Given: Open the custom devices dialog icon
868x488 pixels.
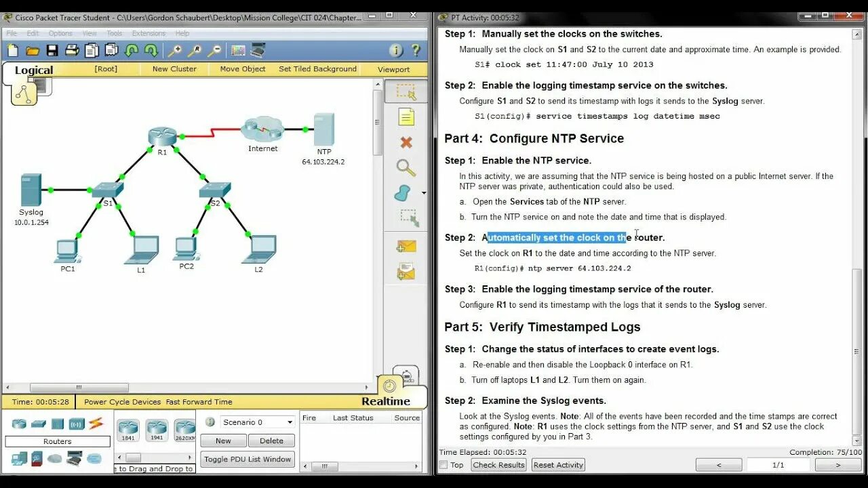Looking at the screenshot, I should pyautogui.click(x=258, y=50).
